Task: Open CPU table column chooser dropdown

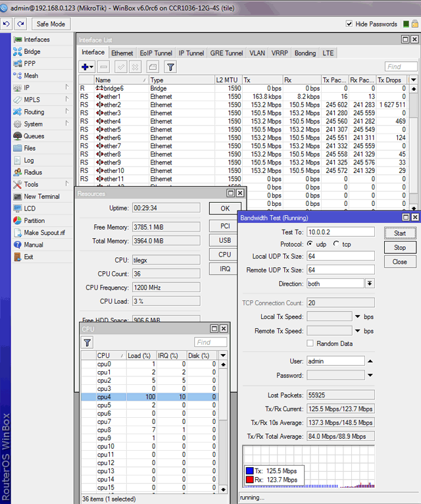Action: point(223,355)
